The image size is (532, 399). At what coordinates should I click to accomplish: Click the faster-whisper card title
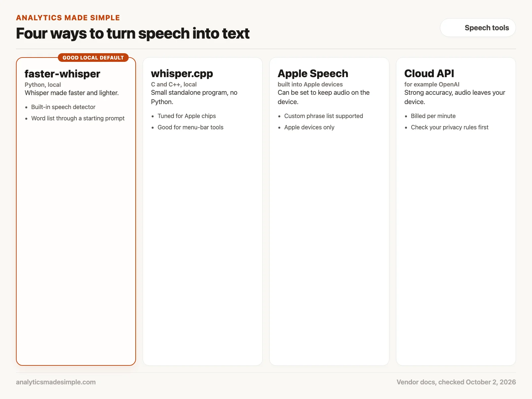[63, 73]
